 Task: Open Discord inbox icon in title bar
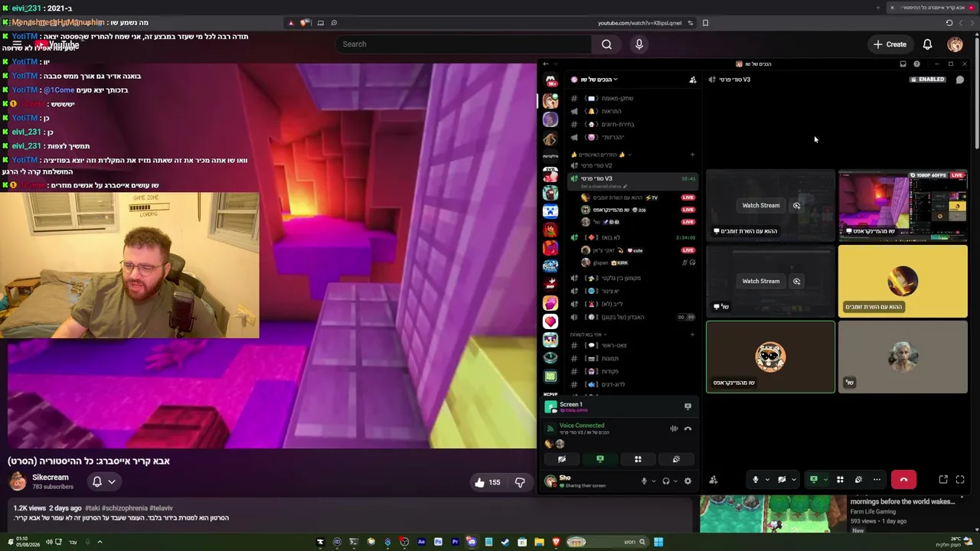pyautogui.click(x=903, y=64)
